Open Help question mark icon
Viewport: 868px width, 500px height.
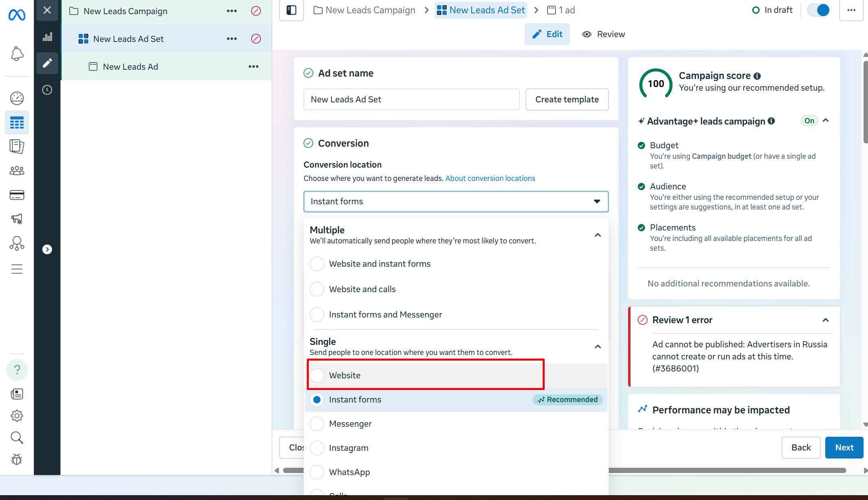17,369
